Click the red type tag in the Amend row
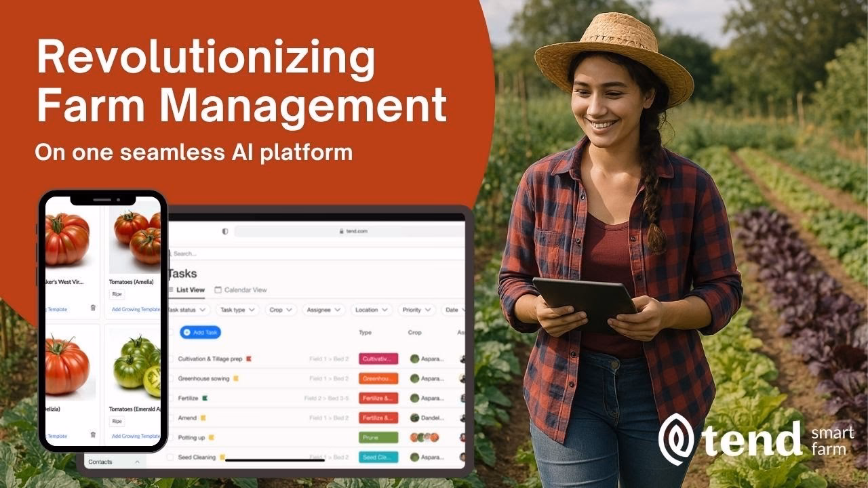Image resolution: width=868 pixels, height=488 pixels. [x=378, y=418]
